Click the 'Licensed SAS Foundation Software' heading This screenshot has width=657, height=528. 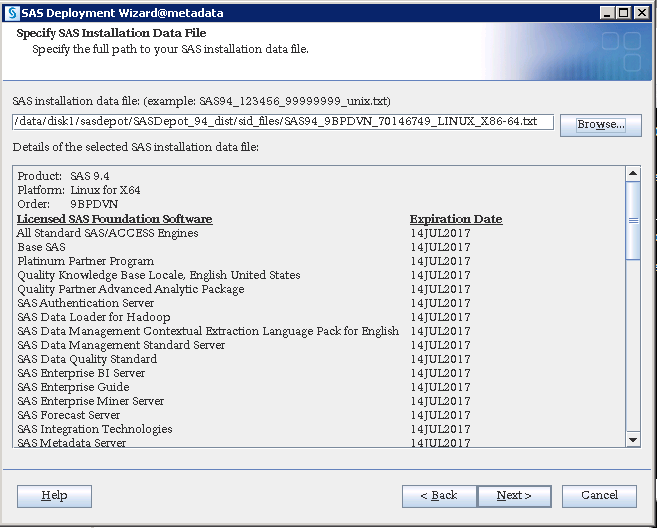[x=114, y=219]
